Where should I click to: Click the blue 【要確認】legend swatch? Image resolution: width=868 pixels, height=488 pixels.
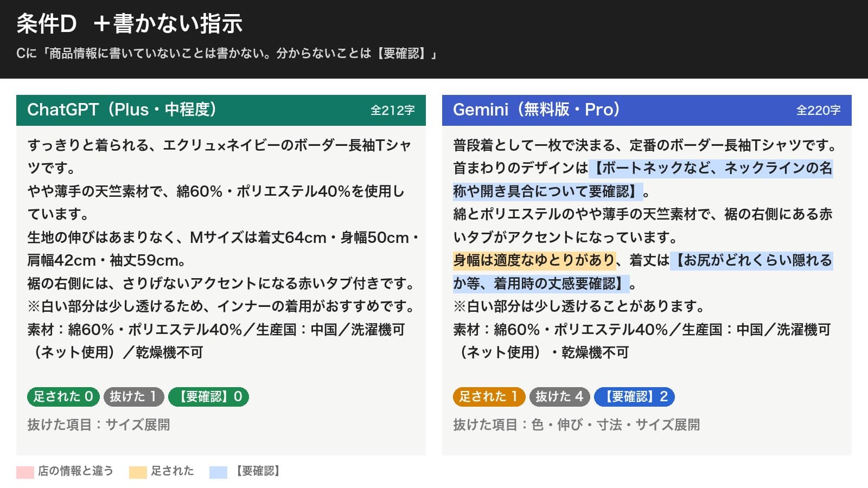(218, 472)
